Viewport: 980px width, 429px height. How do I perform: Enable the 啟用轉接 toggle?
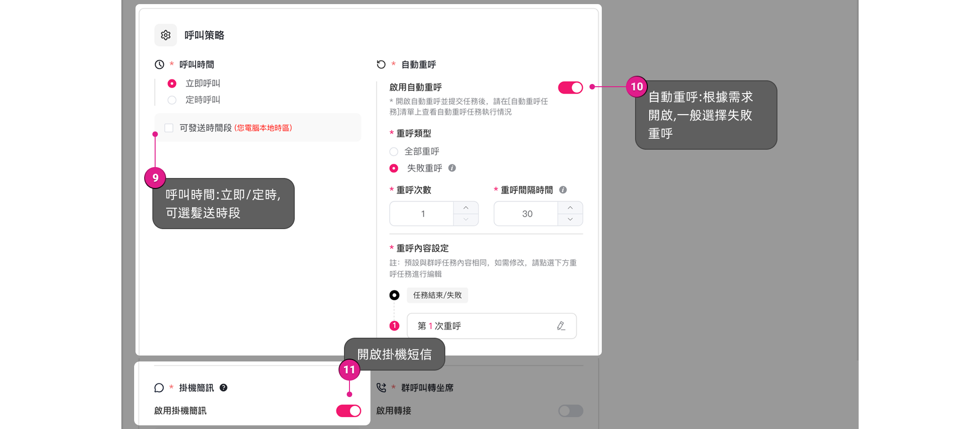(570, 411)
